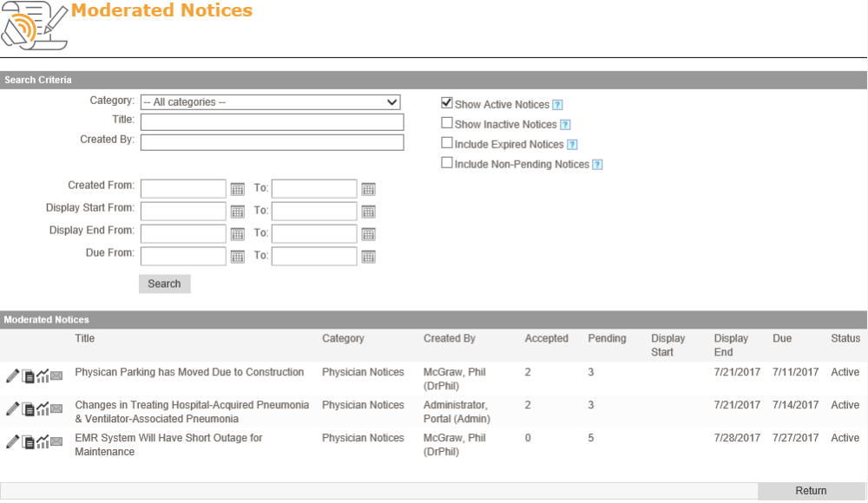
Task: Open help icon beside Include Non-Pending Notices
Action: 597,165
